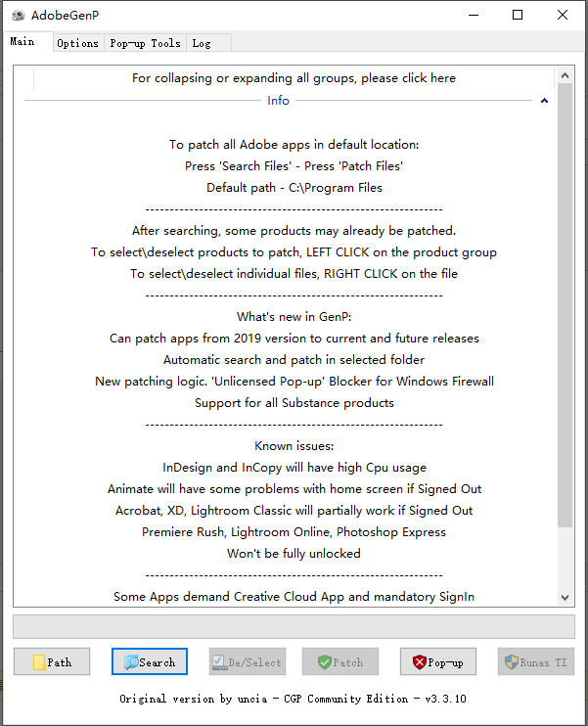The image size is (588, 726).
Task: Click the Search button
Action: pos(150,661)
